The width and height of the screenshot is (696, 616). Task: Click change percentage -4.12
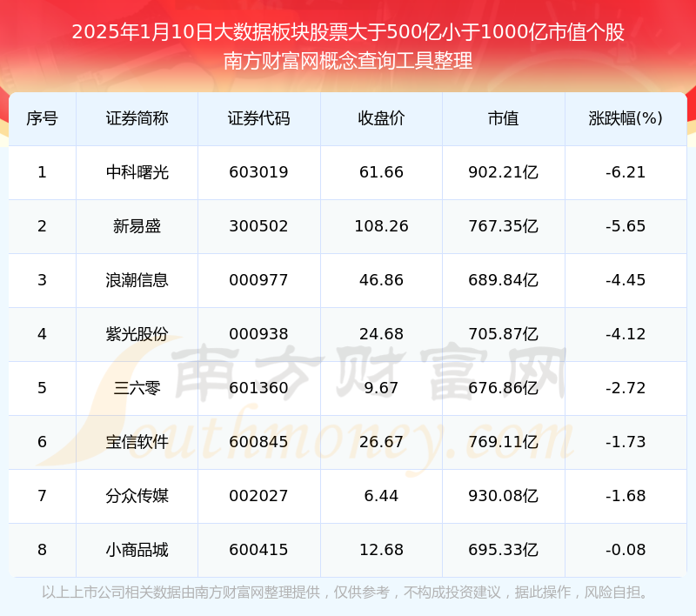626,334
